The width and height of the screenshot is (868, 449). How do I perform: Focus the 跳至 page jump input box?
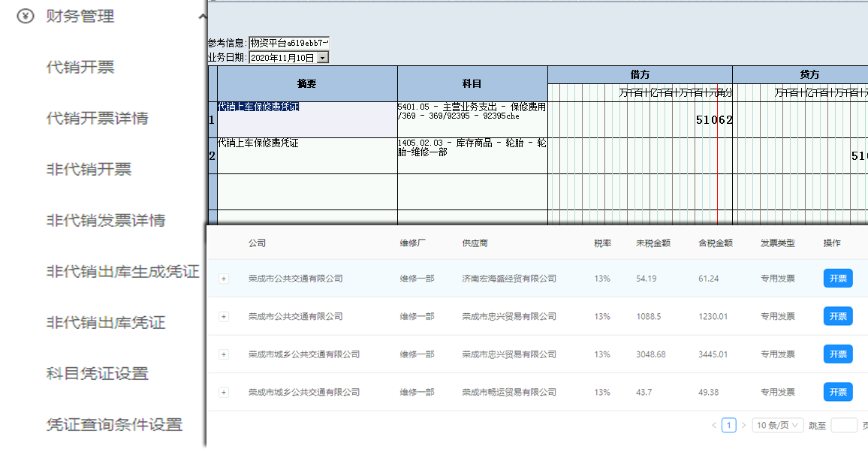click(x=843, y=425)
